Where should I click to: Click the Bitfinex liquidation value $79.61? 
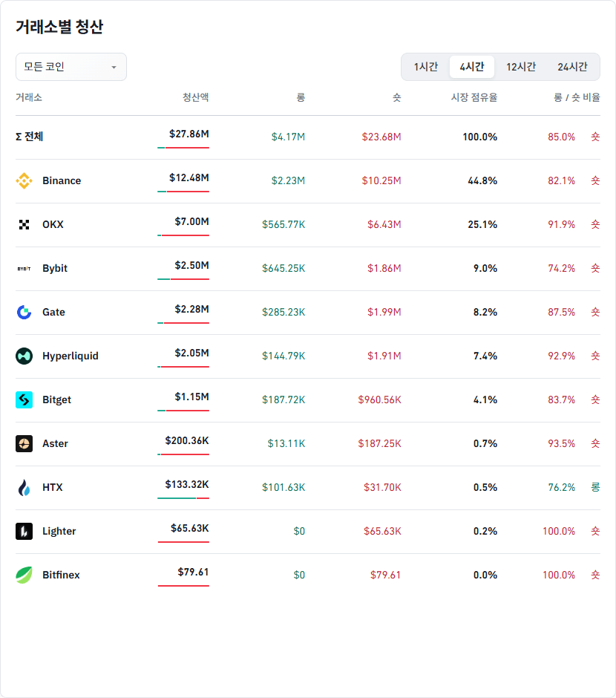click(193, 572)
